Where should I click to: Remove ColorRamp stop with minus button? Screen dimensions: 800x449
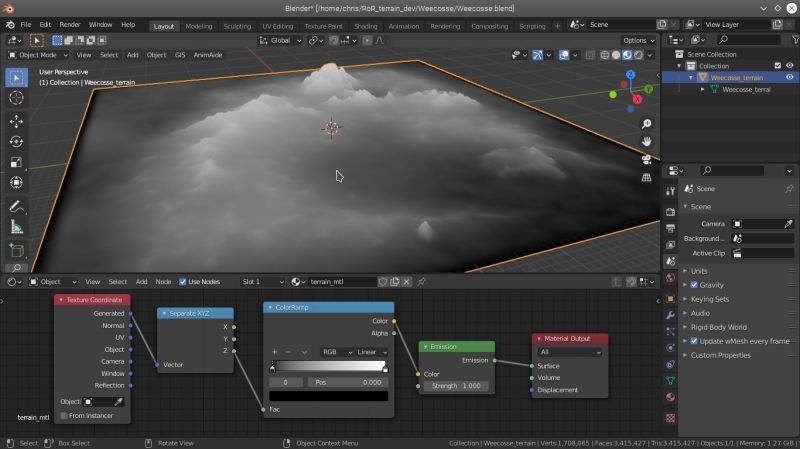pos(288,352)
